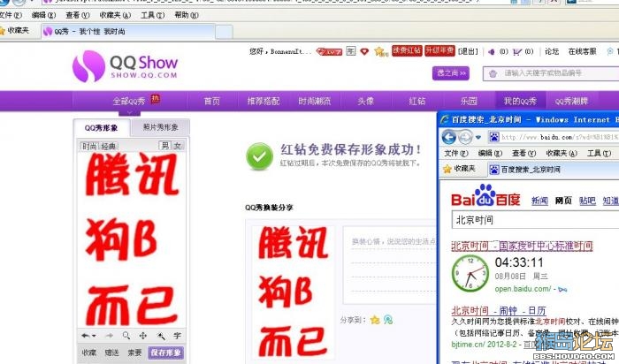The height and width of the screenshot is (364, 619).
Task: Open 工具 menu in QQ Show browser
Action: click(152, 15)
